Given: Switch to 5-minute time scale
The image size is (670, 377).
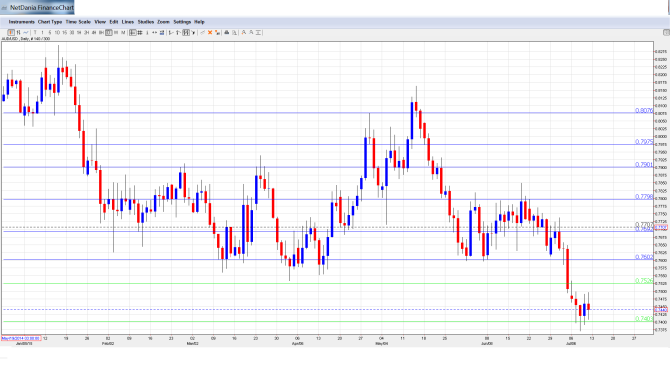Looking at the screenshot, I should pyautogui.click(x=50, y=32).
